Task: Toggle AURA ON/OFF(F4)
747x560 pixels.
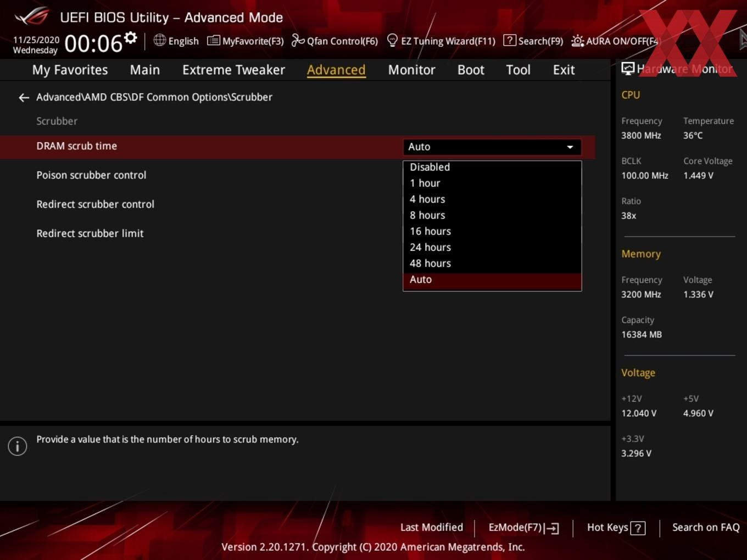Action: [x=615, y=41]
